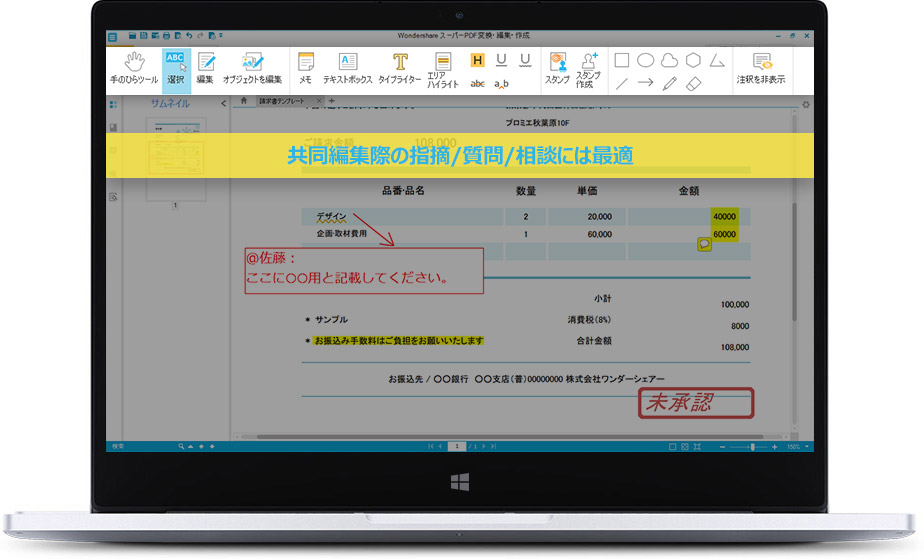The image size is (924, 559).
Task: Apply abc strikethrough annotation
Action: [477, 84]
